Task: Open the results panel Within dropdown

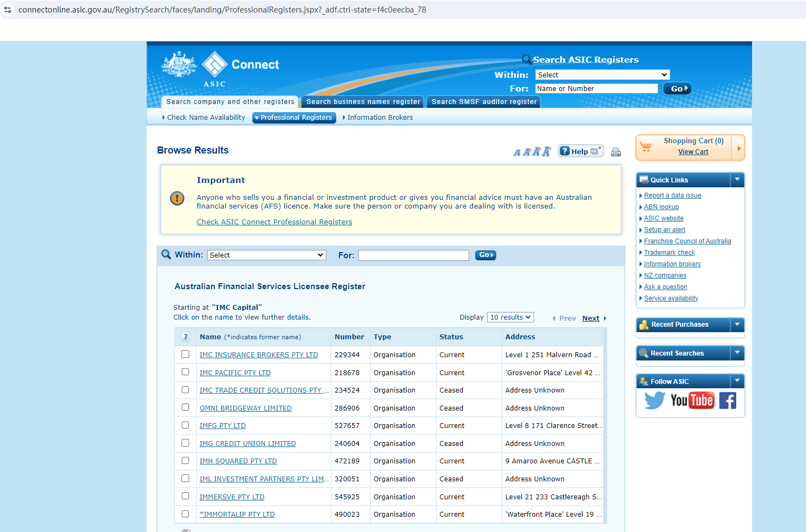Action: click(x=266, y=255)
